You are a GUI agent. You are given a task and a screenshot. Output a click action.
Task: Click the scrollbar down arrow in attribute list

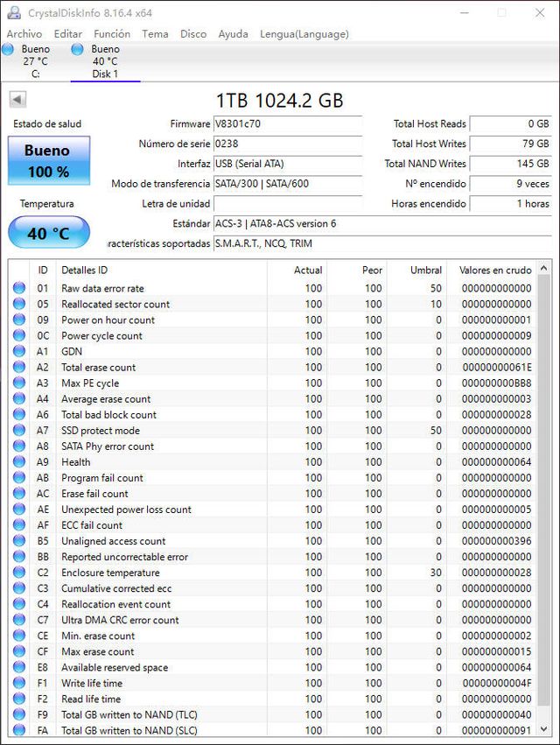point(544,729)
